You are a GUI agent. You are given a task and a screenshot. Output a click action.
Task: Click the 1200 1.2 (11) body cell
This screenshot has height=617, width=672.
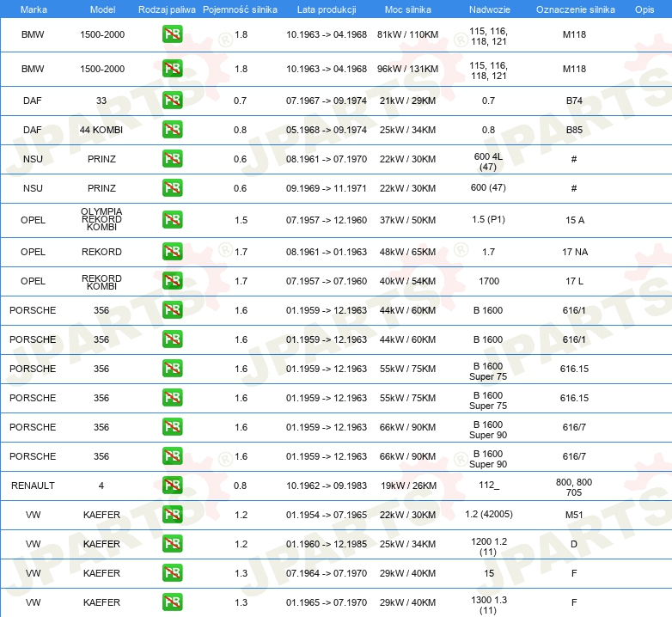(489, 547)
